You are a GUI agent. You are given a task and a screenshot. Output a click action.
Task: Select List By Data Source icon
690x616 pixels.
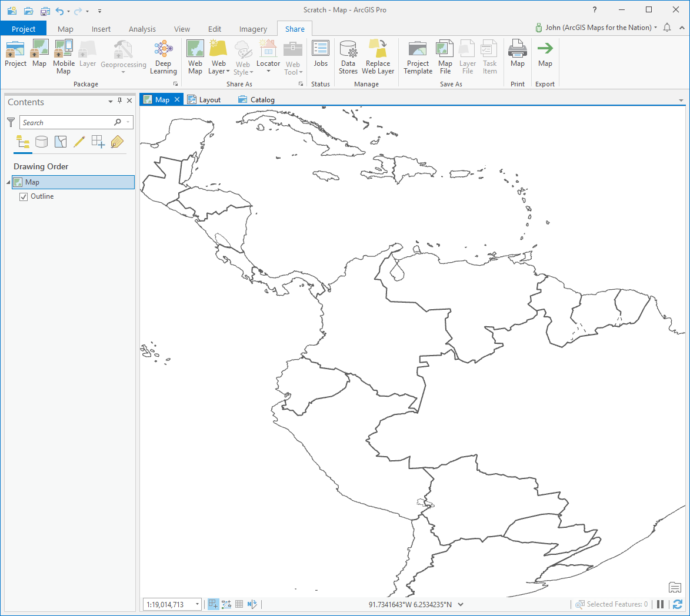pyautogui.click(x=41, y=142)
